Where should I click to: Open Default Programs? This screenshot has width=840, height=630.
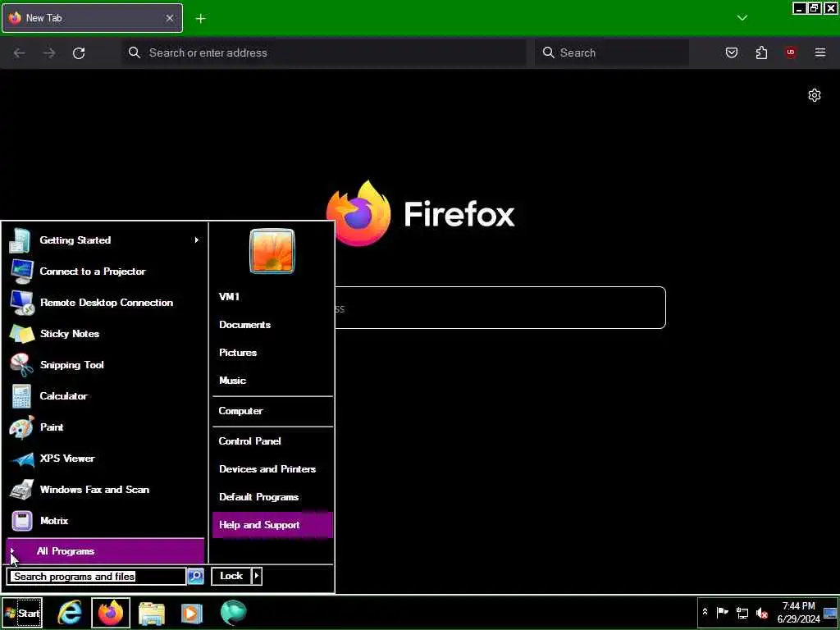(272, 496)
